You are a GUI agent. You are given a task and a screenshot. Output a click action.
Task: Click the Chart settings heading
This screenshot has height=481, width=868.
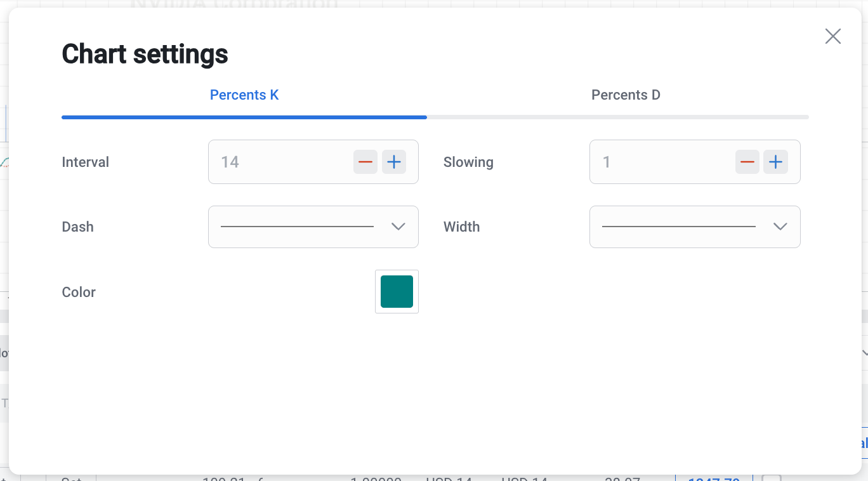click(145, 54)
